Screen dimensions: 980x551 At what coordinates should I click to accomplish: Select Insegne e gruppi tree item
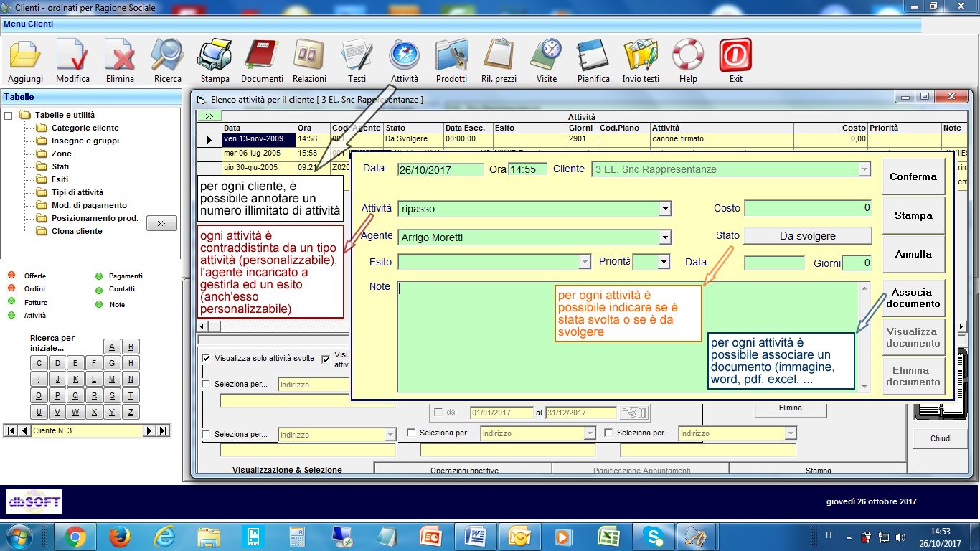[85, 141]
